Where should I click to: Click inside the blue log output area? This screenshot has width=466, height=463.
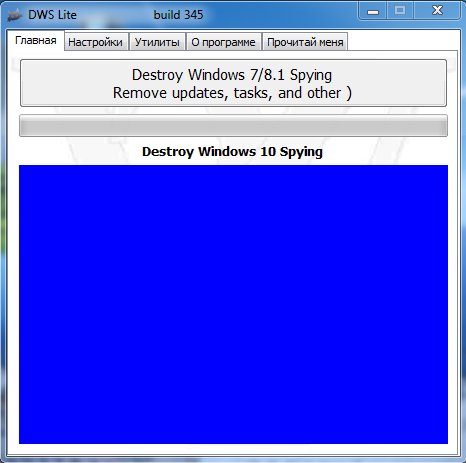click(233, 304)
